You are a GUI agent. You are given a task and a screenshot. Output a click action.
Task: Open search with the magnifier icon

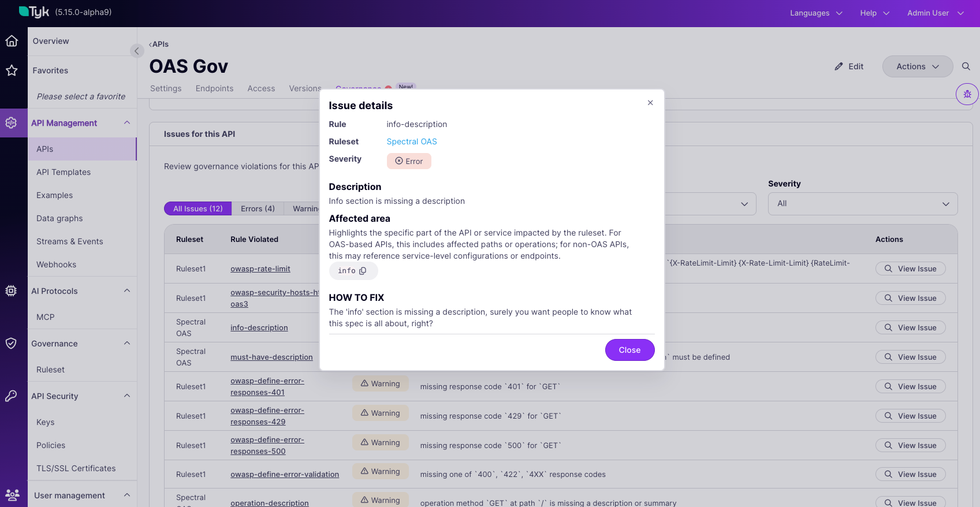966,66
